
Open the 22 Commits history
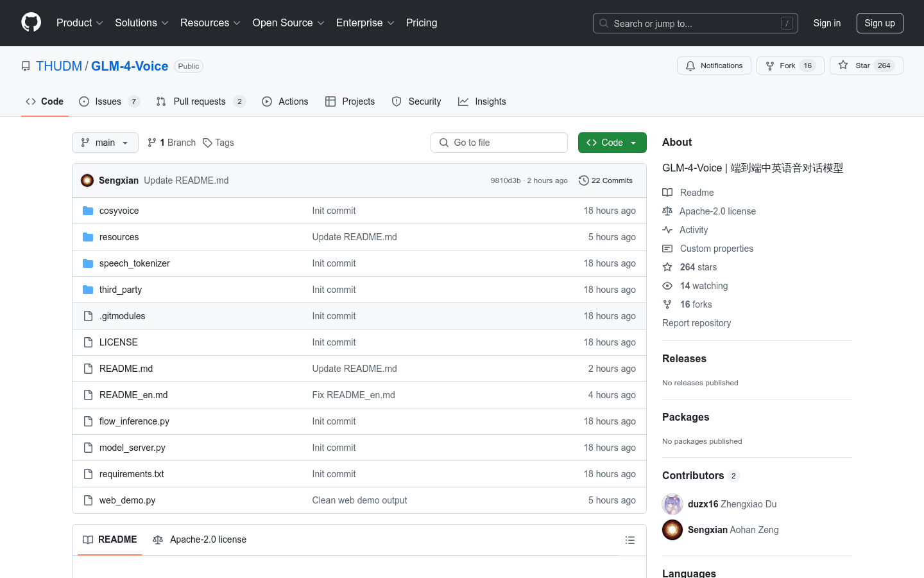tap(605, 180)
